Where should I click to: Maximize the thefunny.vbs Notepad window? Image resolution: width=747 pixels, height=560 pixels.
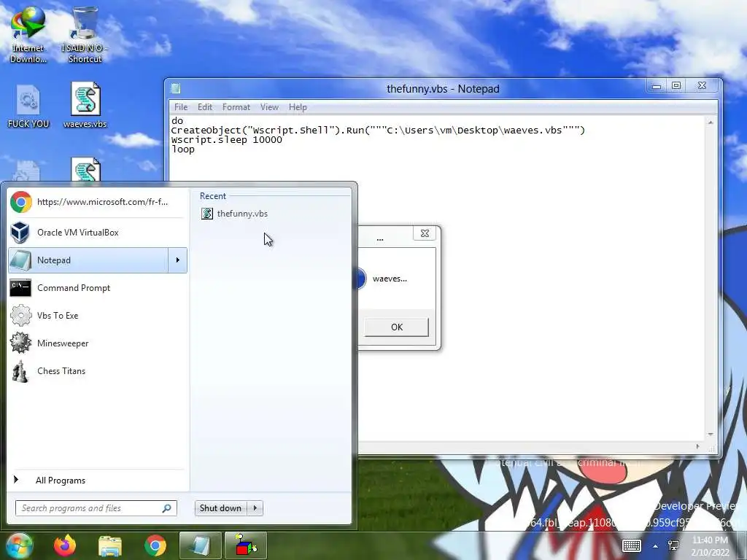[x=676, y=86]
